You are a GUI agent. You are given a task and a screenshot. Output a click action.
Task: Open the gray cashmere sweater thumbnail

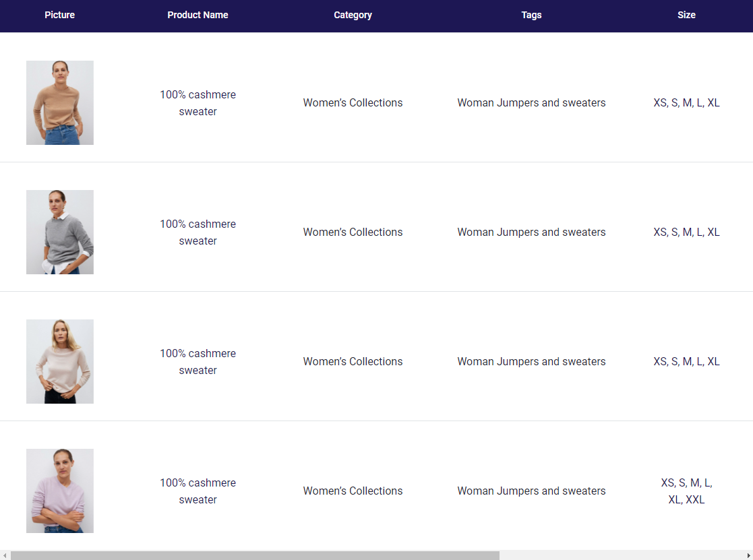(60, 232)
